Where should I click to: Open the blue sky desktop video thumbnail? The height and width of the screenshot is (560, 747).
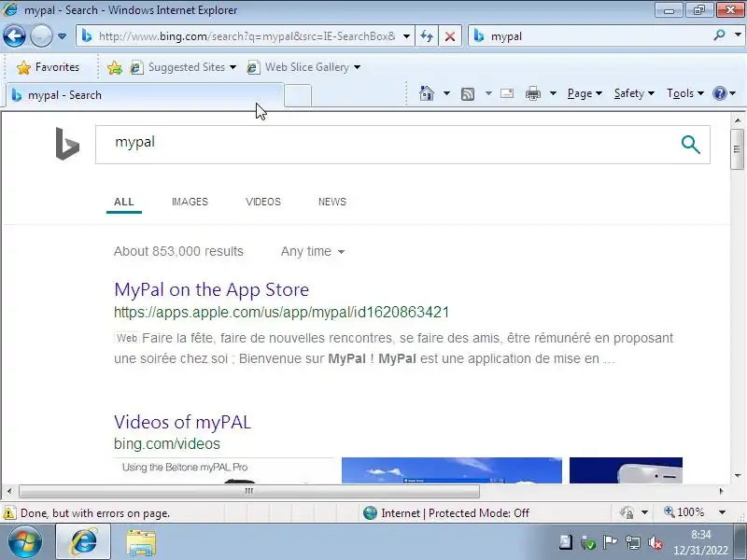pyautogui.click(x=452, y=470)
